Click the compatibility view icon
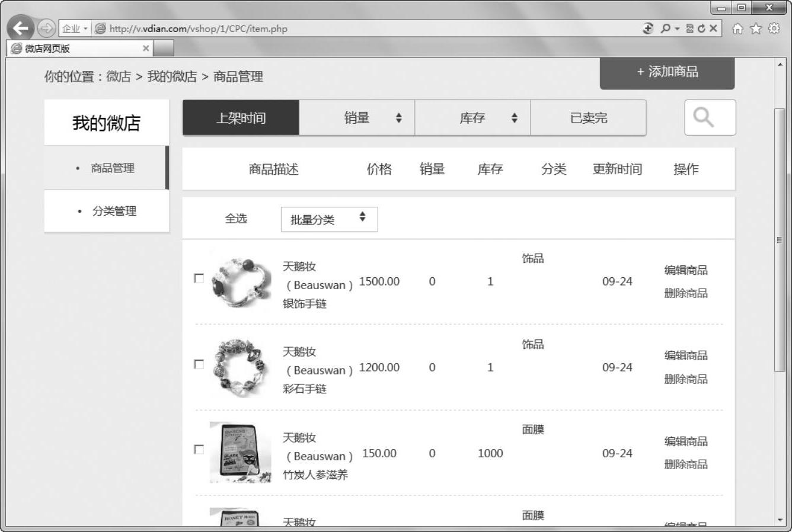Screen dimensions: 792x532 point(689,28)
